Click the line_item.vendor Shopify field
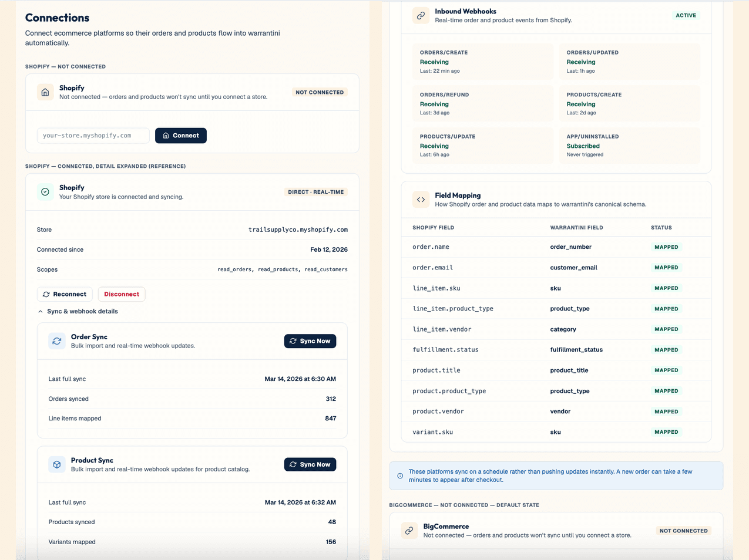This screenshot has height=560, width=749. (x=442, y=329)
